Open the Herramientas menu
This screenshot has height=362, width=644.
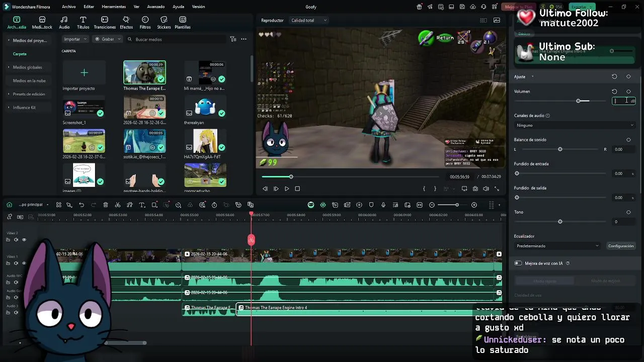(x=114, y=7)
